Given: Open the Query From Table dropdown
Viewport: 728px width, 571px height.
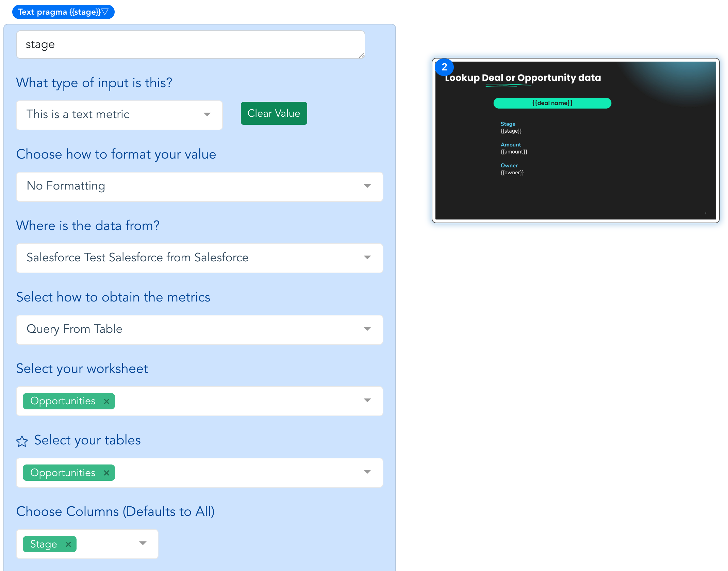Looking at the screenshot, I should (200, 329).
